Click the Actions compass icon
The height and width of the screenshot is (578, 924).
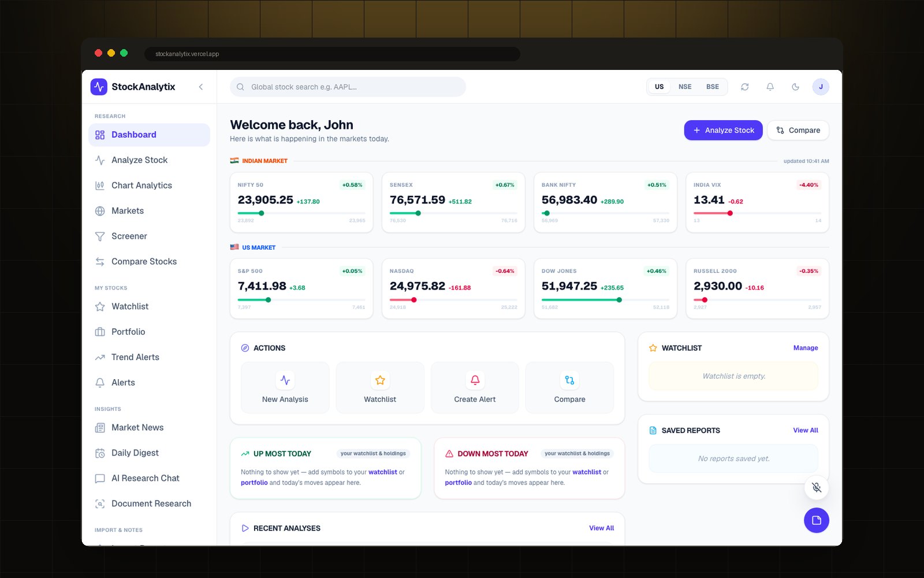coord(245,348)
